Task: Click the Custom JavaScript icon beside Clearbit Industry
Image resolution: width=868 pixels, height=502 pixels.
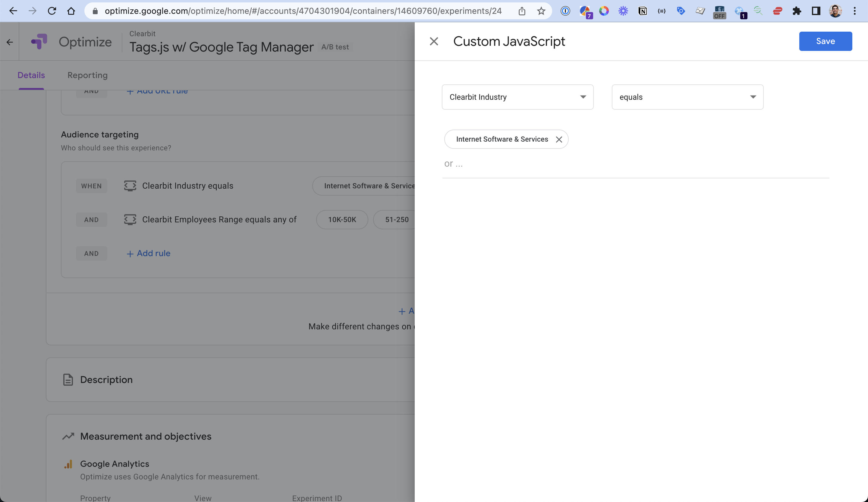Action: (x=130, y=186)
